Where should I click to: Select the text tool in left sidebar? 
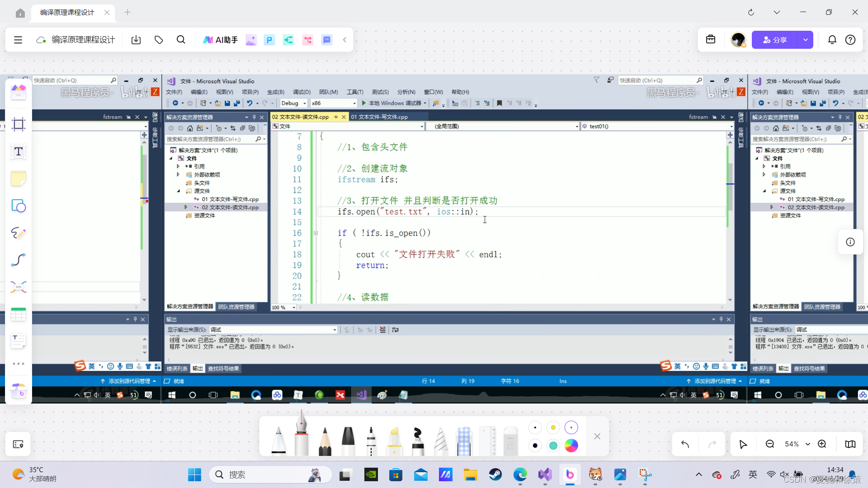click(x=19, y=151)
